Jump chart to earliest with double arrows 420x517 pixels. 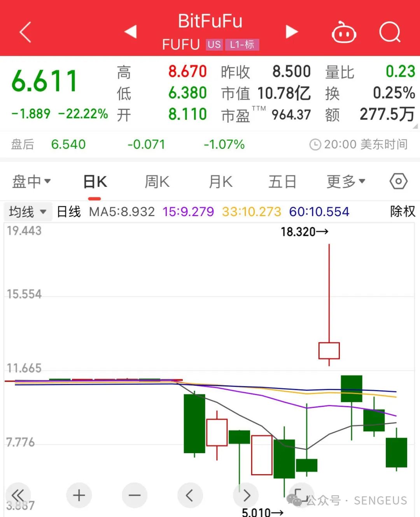pyautogui.click(x=17, y=495)
